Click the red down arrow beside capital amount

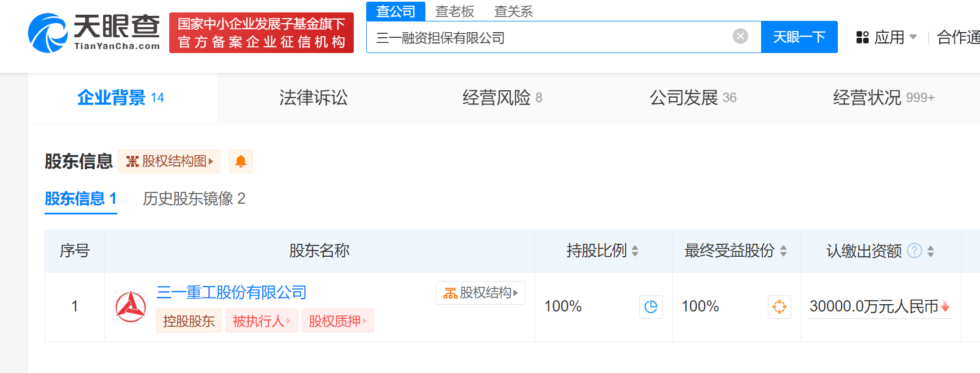[x=946, y=306]
